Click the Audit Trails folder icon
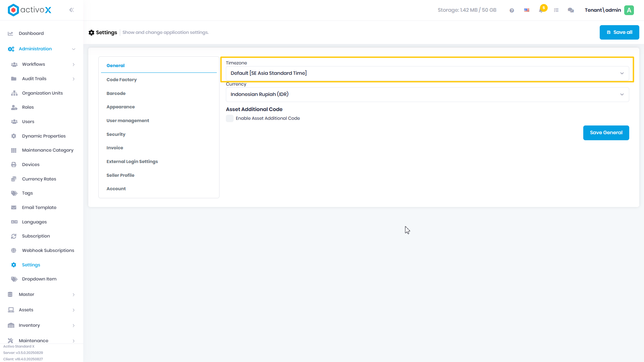 (14, 79)
